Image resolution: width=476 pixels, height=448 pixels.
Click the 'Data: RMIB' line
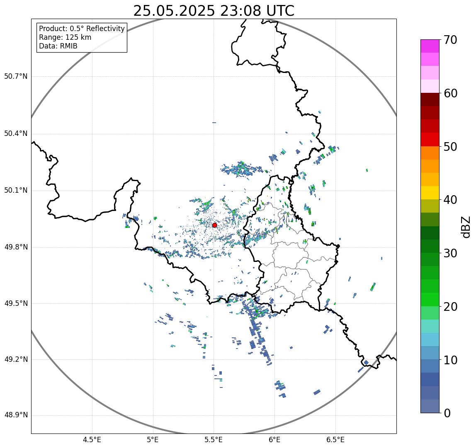click(x=58, y=46)
